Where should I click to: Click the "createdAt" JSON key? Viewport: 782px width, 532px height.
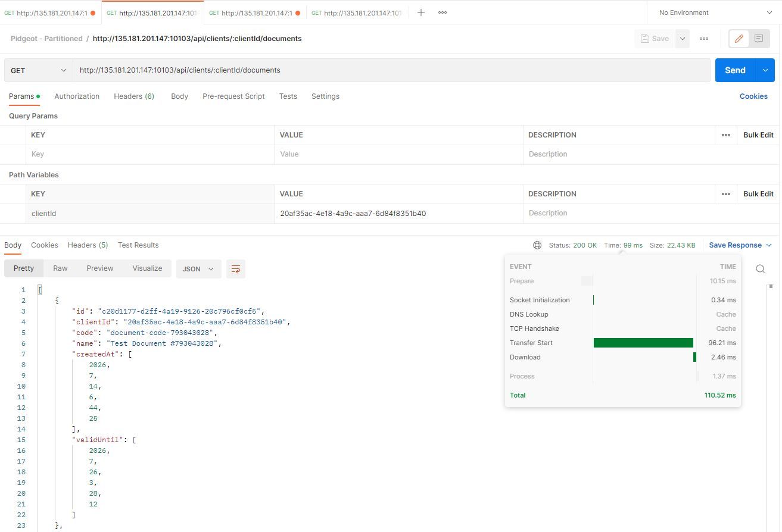(97, 354)
